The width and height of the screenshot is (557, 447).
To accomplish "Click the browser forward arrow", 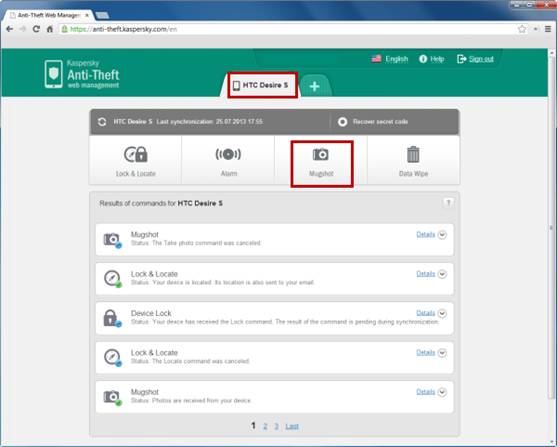I will point(23,29).
